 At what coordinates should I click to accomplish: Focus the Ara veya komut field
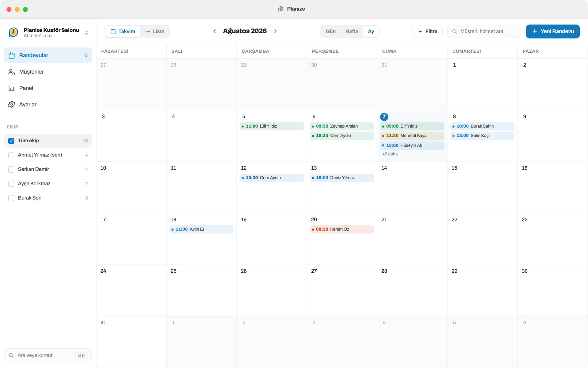tap(48, 355)
